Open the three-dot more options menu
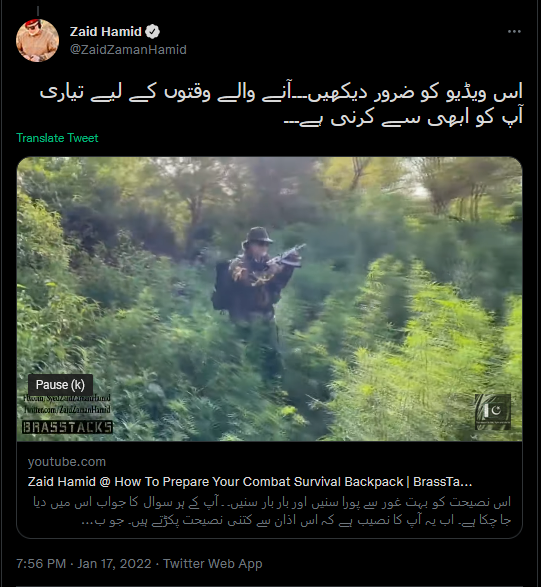Screen dimensions: 541x587 click(x=514, y=32)
